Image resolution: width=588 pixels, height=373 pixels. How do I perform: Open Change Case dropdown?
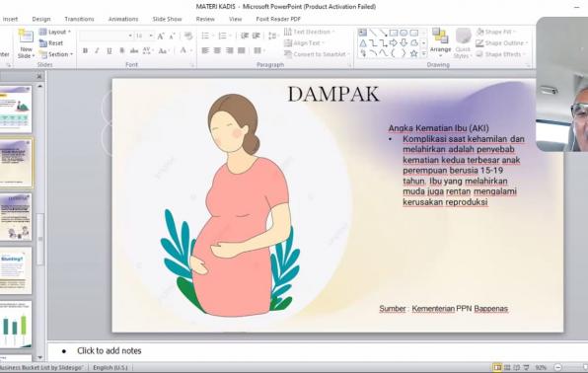pyautogui.click(x=164, y=50)
